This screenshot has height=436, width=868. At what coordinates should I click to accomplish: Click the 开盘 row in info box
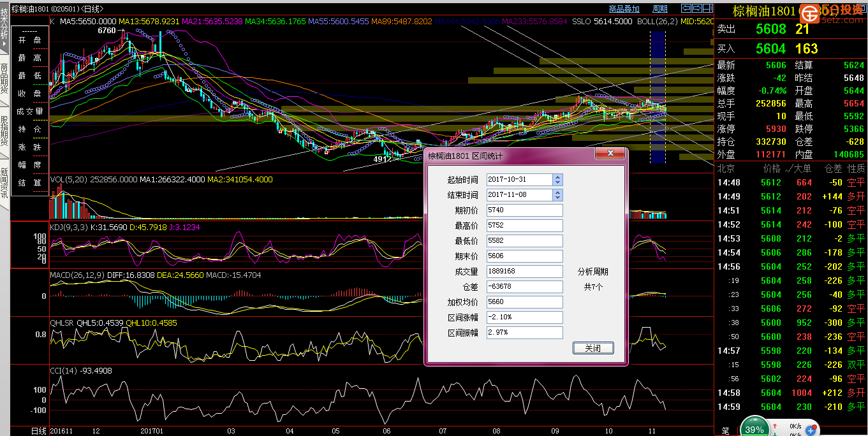(29, 40)
